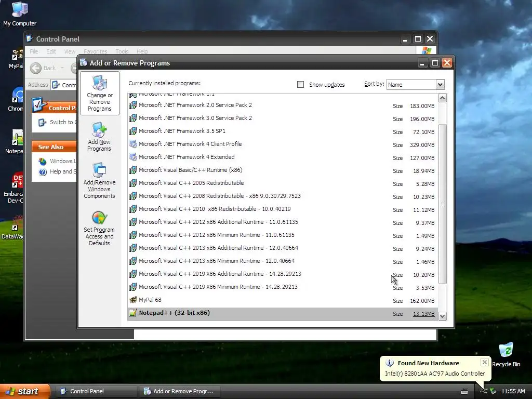Click the Control Panel Address field
This screenshot has width=532, height=399.
coord(64,85)
